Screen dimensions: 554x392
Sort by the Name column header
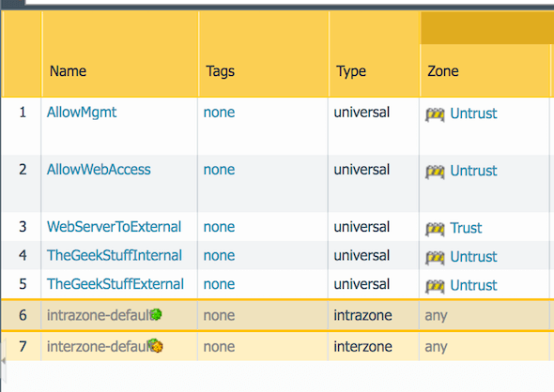(x=68, y=71)
